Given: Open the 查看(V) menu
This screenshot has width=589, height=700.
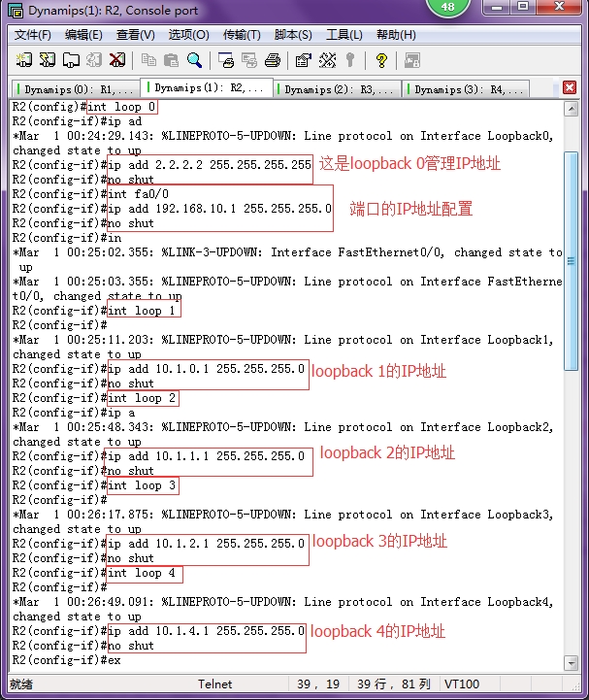Looking at the screenshot, I should [x=135, y=35].
